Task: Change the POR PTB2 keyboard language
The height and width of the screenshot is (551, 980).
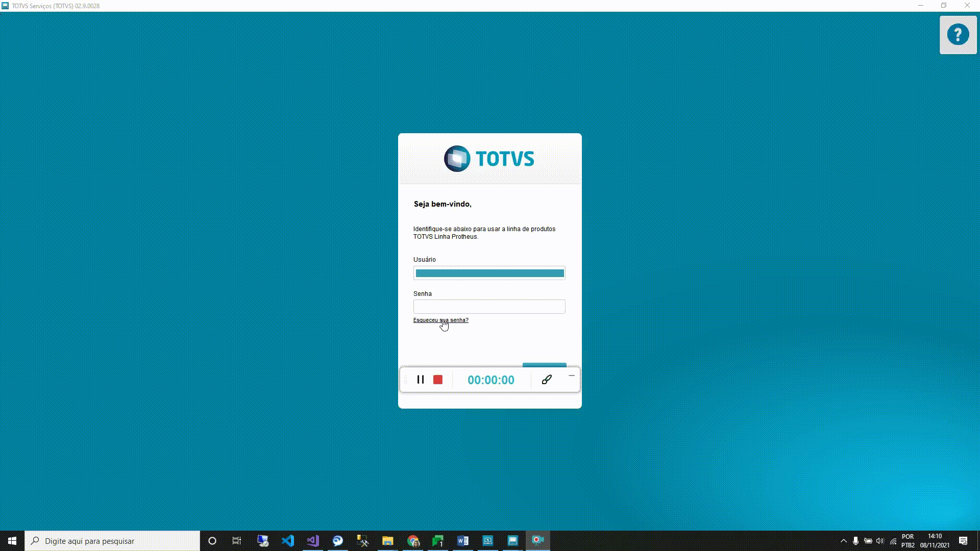Action: (908, 541)
